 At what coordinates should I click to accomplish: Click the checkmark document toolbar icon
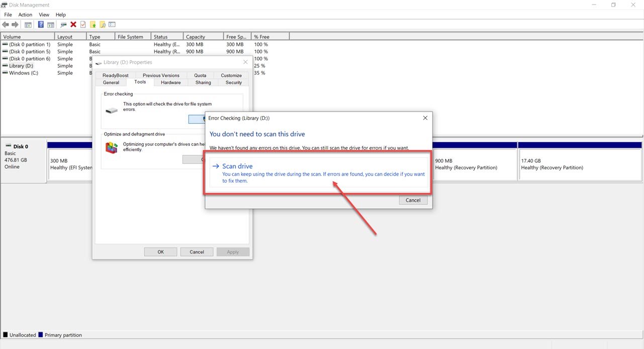82,24
